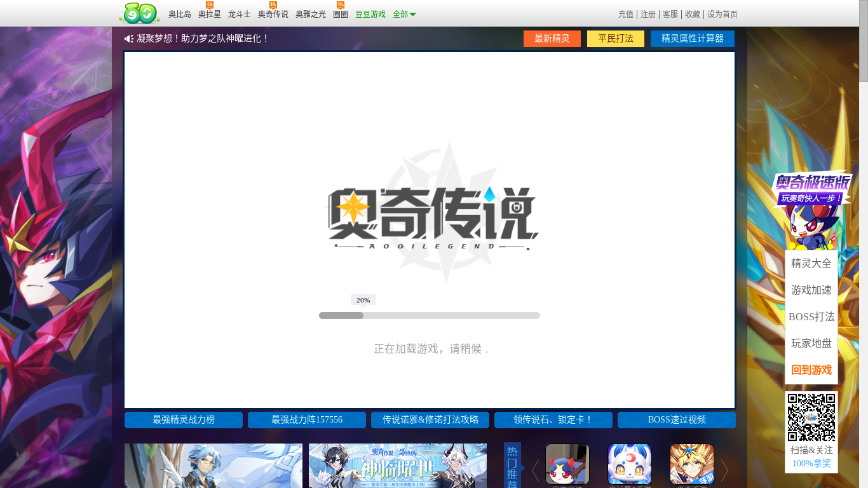Open the 精灵属性计算器 button
The width and height of the screenshot is (868, 488).
tap(693, 39)
